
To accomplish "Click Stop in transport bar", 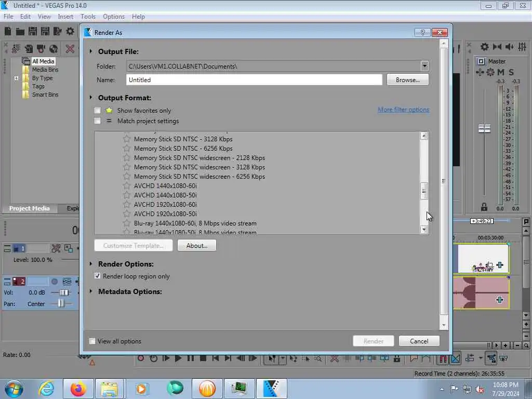I will (203, 358).
